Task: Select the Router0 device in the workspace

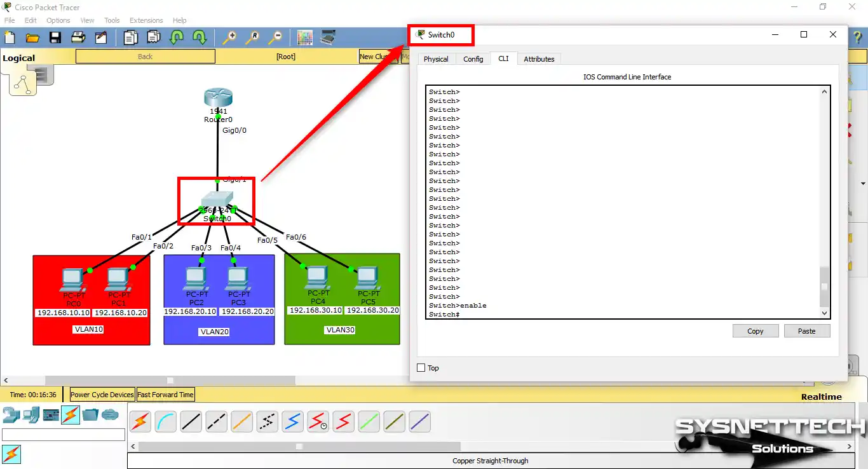Action: tap(218, 99)
